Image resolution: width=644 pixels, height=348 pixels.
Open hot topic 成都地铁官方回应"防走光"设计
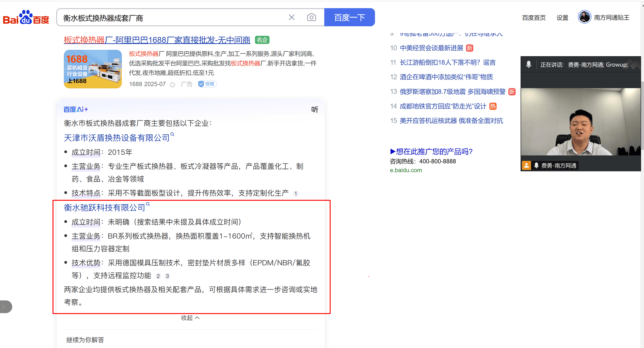(443, 106)
